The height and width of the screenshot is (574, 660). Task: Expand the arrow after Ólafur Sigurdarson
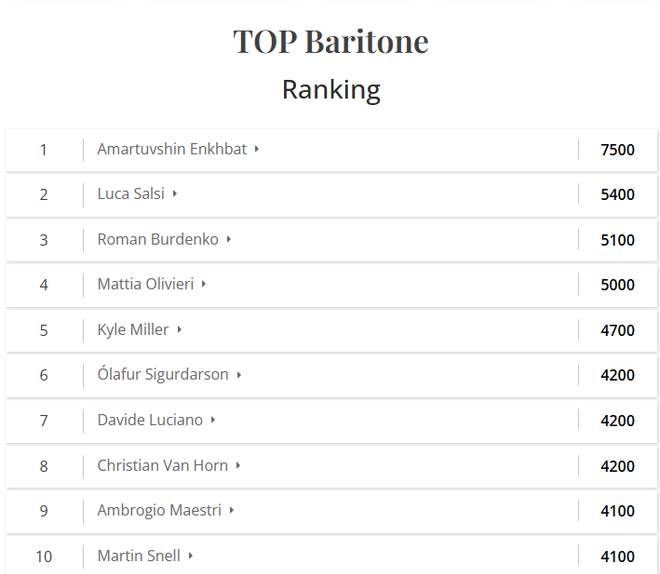click(x=239, y=375)
